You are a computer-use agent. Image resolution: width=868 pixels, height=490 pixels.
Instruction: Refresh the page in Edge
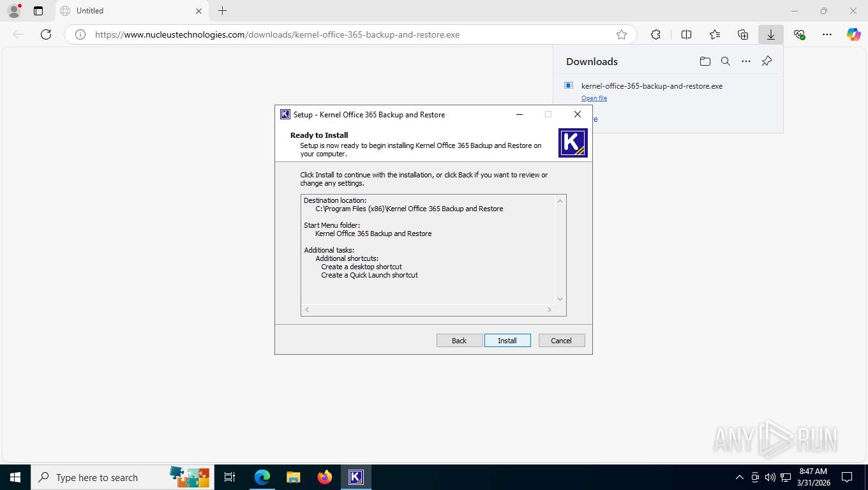pyautogui.click(x=46, y=34)
